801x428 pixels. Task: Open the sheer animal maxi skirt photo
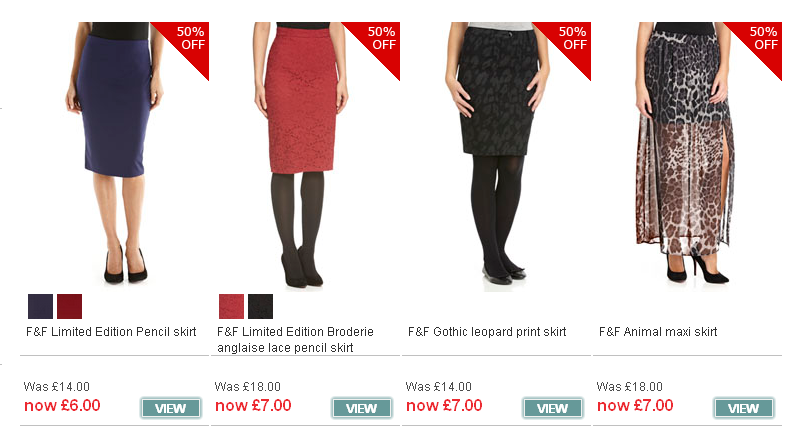pyautogui.click(x=685, y=153)
